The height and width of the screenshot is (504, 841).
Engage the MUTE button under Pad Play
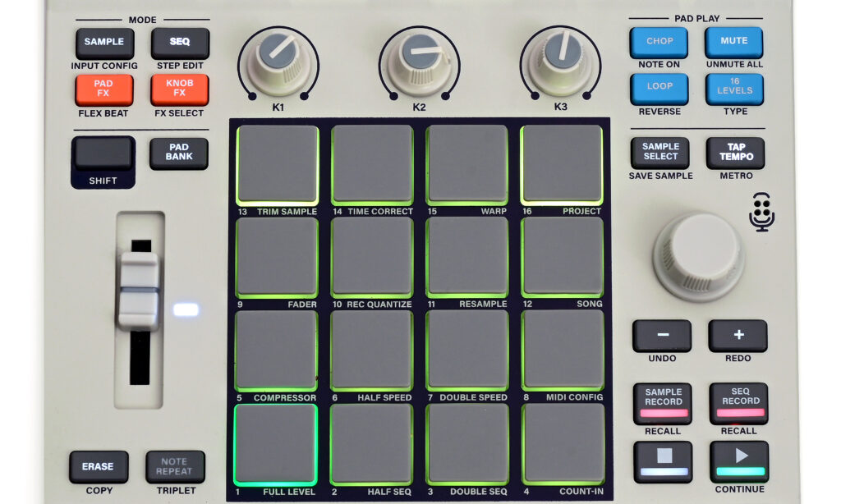pos(733,41)
